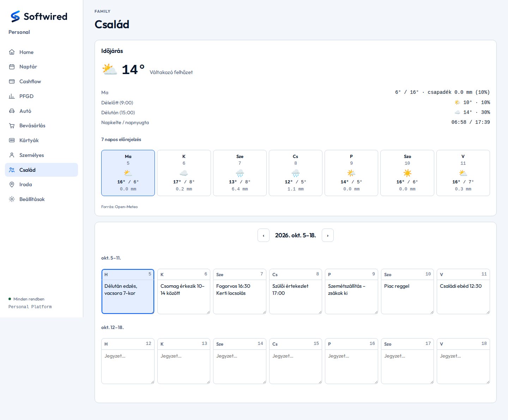The image size is (508, 420).
Task: Select the Cs 8 forecast card
Action: point(296,173)
